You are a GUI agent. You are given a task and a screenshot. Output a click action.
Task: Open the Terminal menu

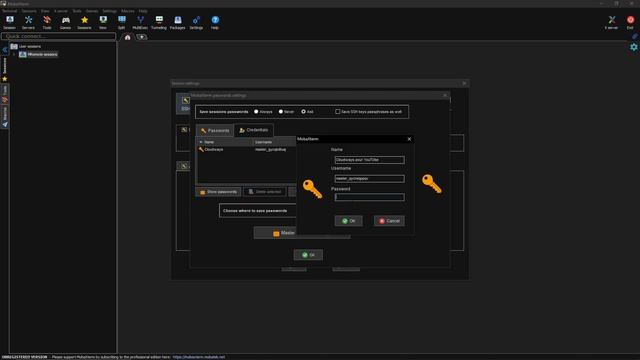(9, 11)
